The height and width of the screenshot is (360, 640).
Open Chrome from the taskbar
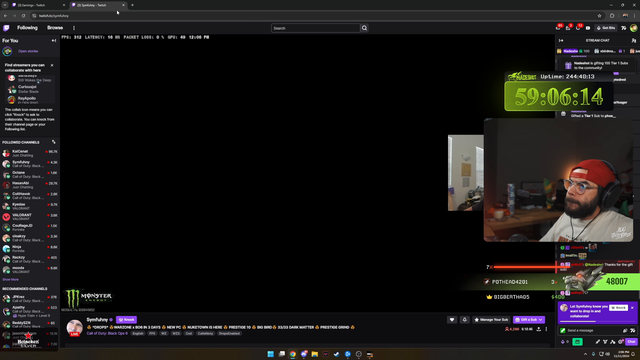(293, 354)
